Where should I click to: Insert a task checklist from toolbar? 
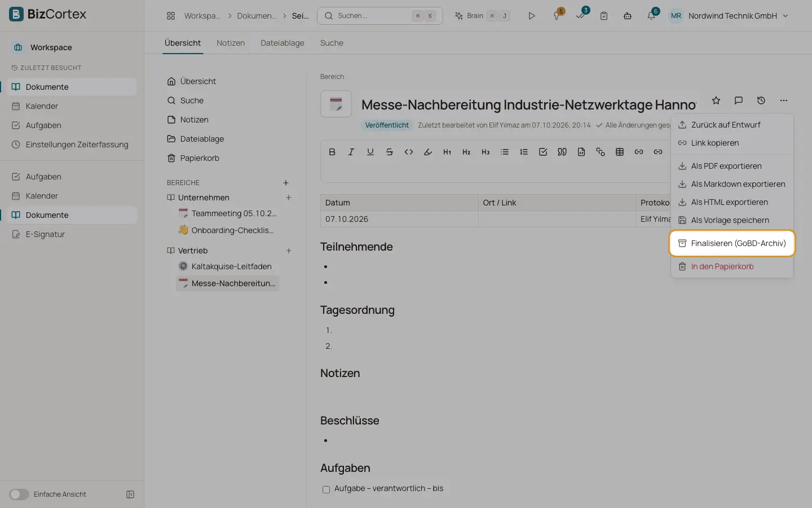[x=543, y=152]
